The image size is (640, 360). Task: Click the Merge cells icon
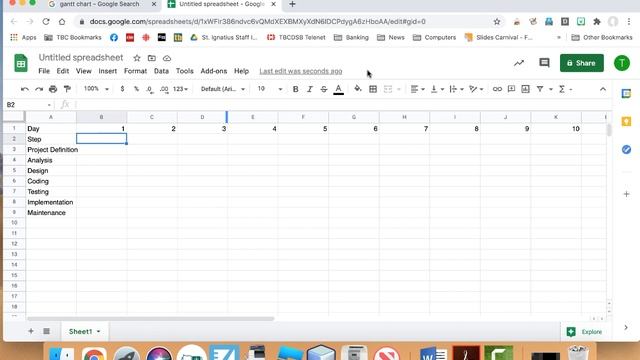click(x=388, y=89)
